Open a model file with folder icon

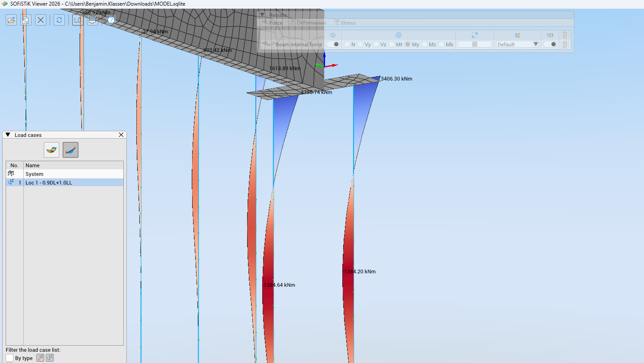click(x=11, y=20)
